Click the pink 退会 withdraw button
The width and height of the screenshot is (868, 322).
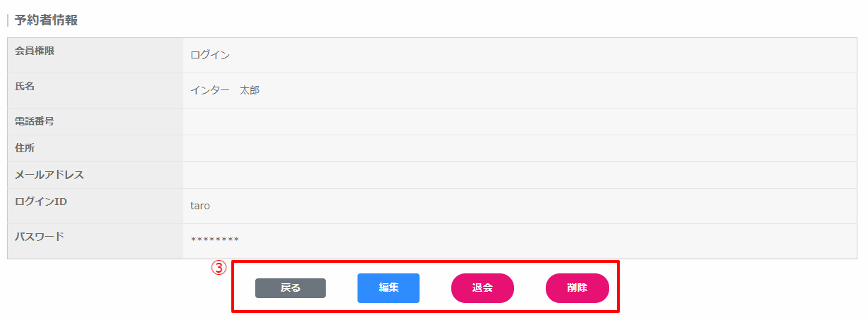pyautogui.click(x=482, y=288)
